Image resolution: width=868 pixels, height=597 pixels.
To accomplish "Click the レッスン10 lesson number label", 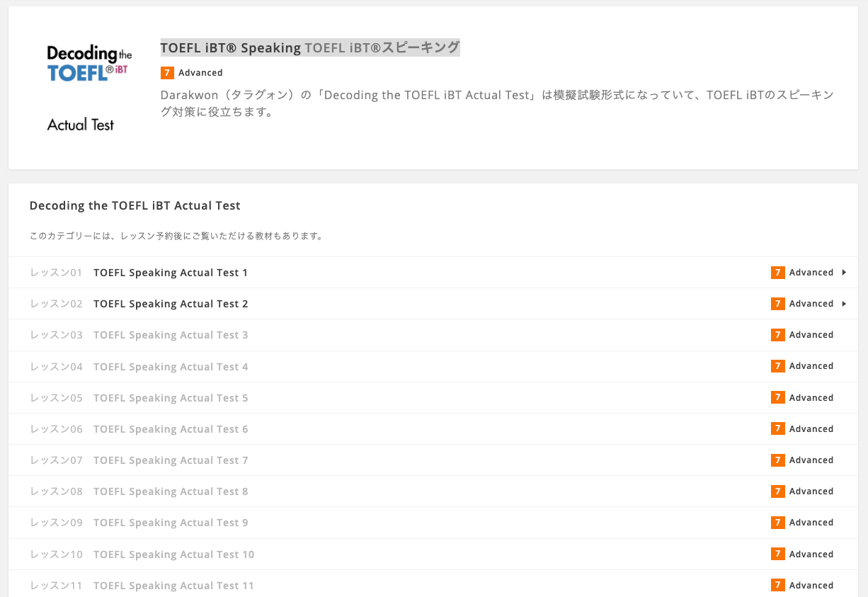I will (x=57, y=555).
